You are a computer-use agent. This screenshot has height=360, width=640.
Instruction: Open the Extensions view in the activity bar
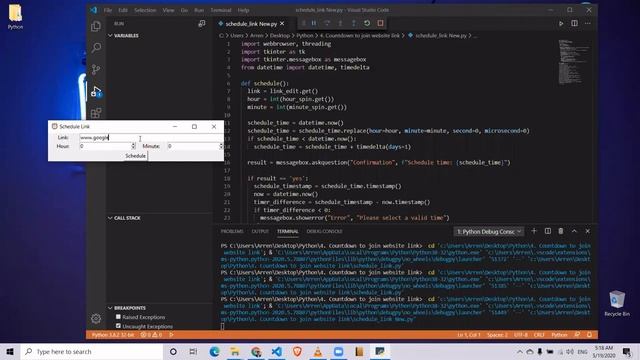point(96,113)
